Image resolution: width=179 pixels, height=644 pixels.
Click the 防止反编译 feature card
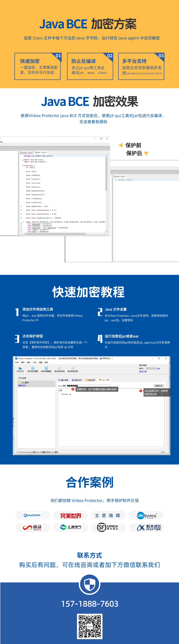click(90, 66)
